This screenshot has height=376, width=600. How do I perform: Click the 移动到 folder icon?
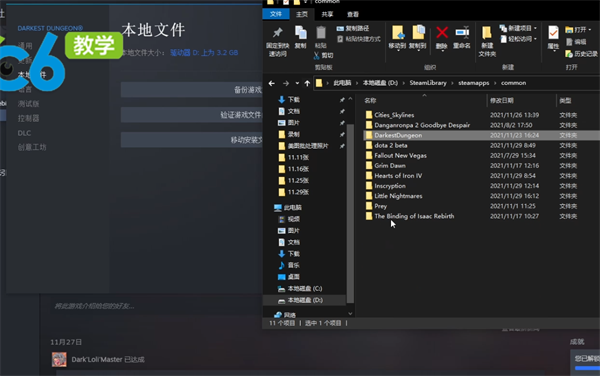(x=397, y=33)
